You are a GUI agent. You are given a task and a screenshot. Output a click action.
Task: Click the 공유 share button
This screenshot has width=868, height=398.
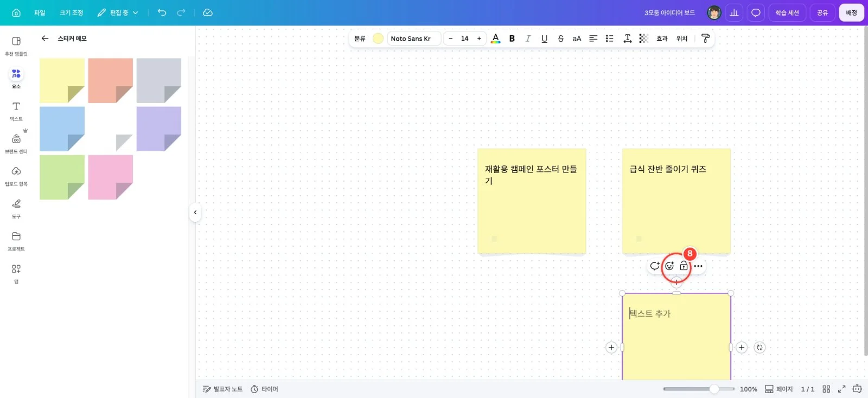[x=822, y=12]
